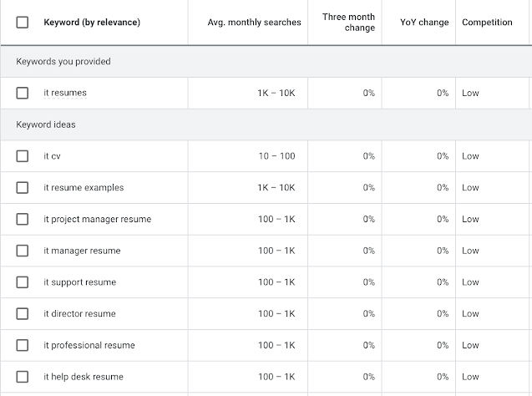Click the "it resume examples" keyword text
Screen dimensions: 532x396
point(84,188)
